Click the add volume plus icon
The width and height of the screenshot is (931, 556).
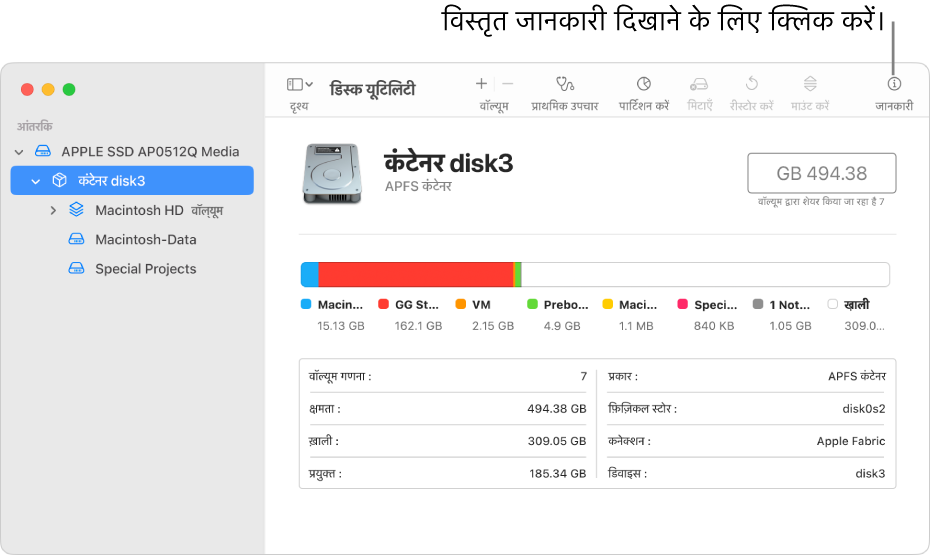481,84
